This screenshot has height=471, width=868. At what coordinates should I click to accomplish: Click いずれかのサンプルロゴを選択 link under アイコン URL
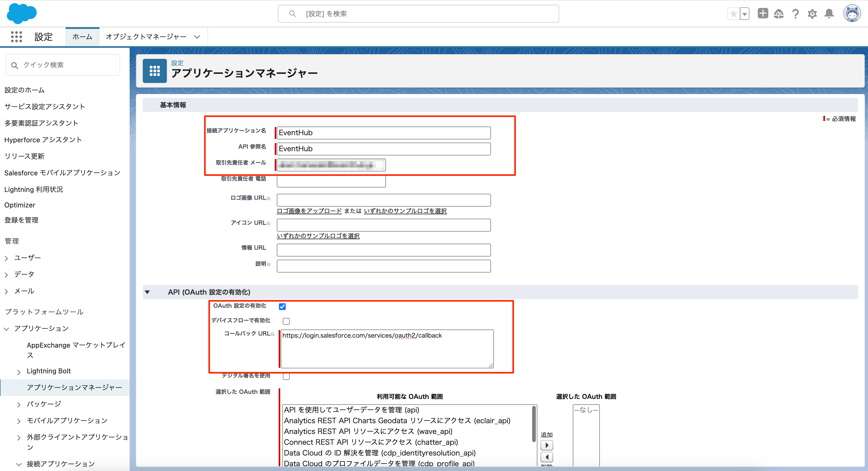click(x=319, y=236)
